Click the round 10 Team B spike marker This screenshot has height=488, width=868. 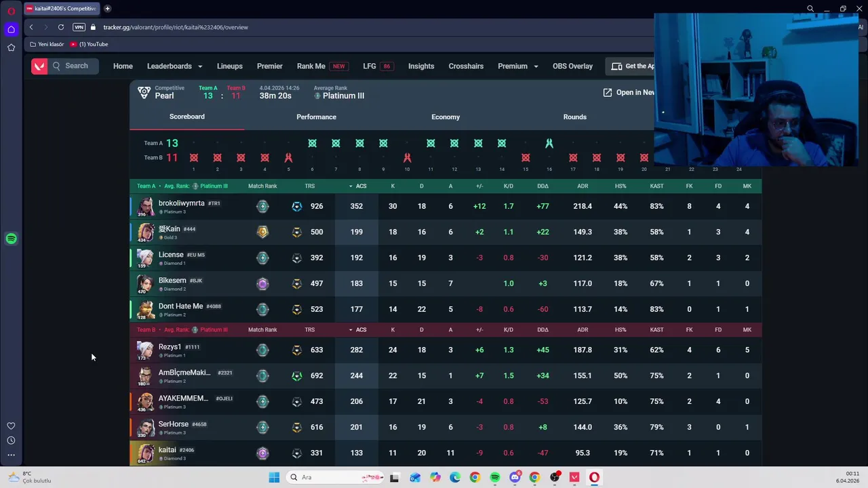[x=407, y=157]
